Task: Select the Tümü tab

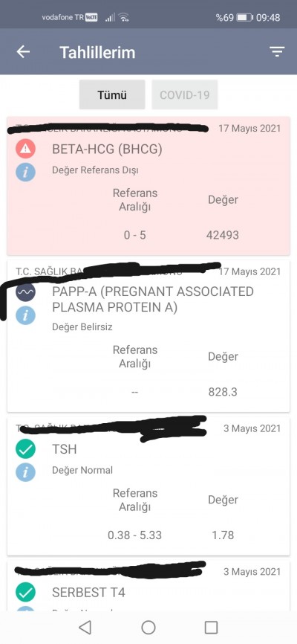Action: (x=112, y=95)
